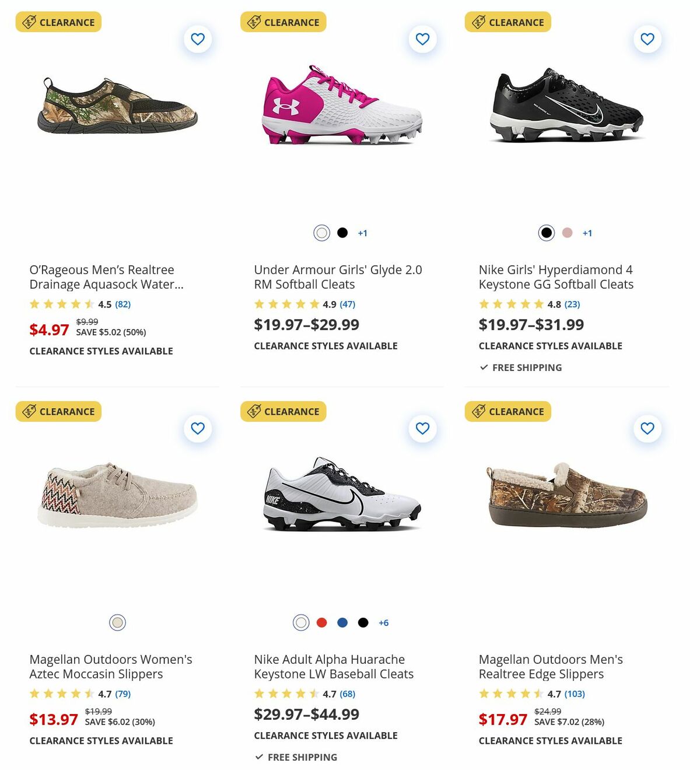Image resolution: width=700 pixels, height=770 pixels.
Task: Expand +1 more color on Nike Hyperdiamond cleats
Action: coord(587,232)
